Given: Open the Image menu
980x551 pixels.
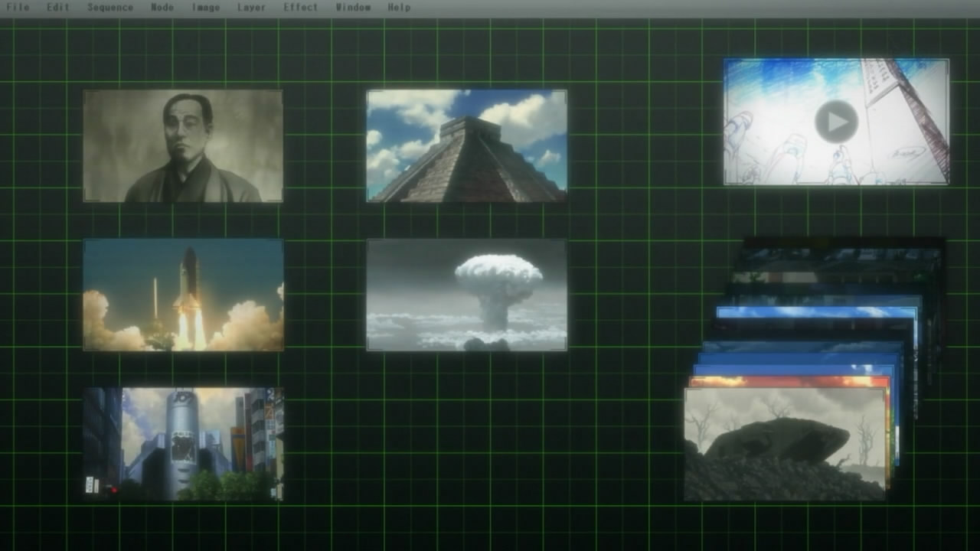Looking at the screenshot, I should click(x=206, y=8).
